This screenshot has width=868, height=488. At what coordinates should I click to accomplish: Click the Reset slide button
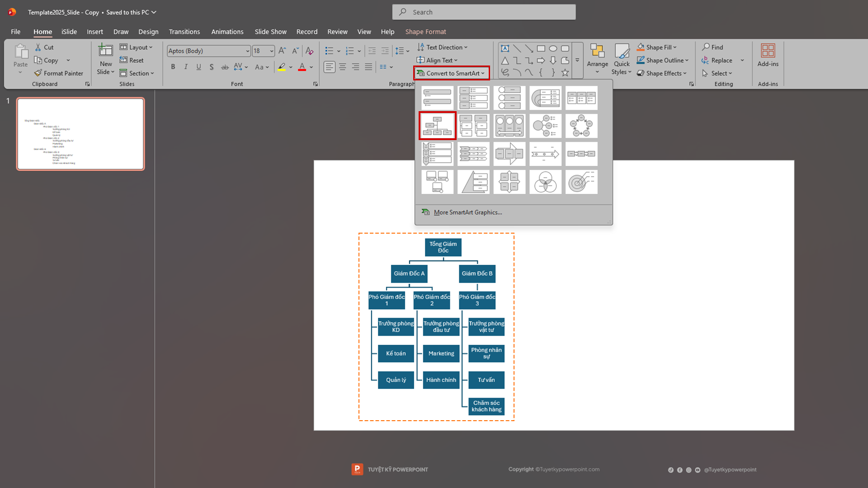click(132, 60)
